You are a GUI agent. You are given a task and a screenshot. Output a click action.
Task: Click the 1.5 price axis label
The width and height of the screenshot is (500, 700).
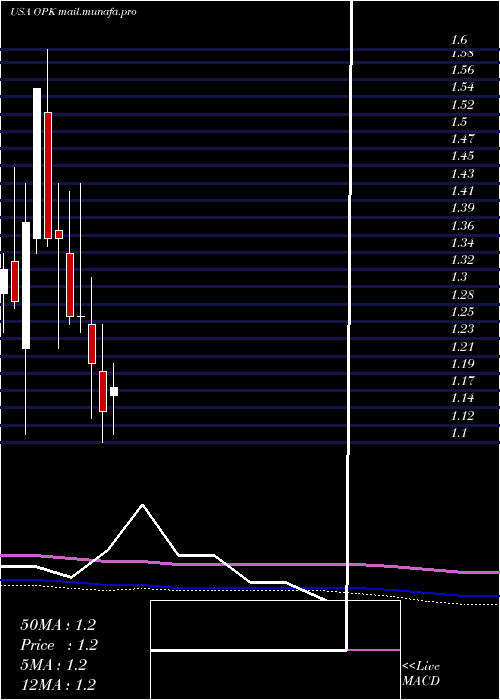click(459, 121)
